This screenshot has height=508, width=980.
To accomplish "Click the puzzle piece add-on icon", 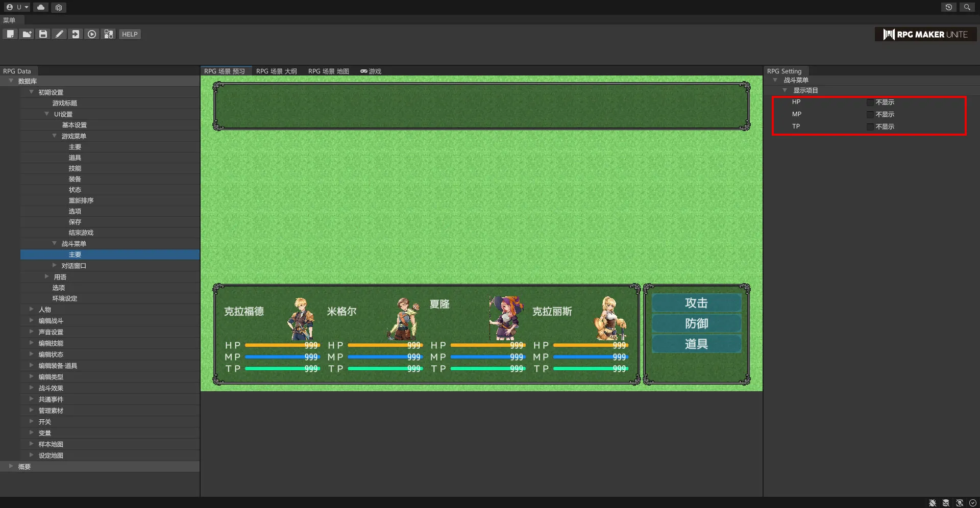I will [x=108, y=34].
